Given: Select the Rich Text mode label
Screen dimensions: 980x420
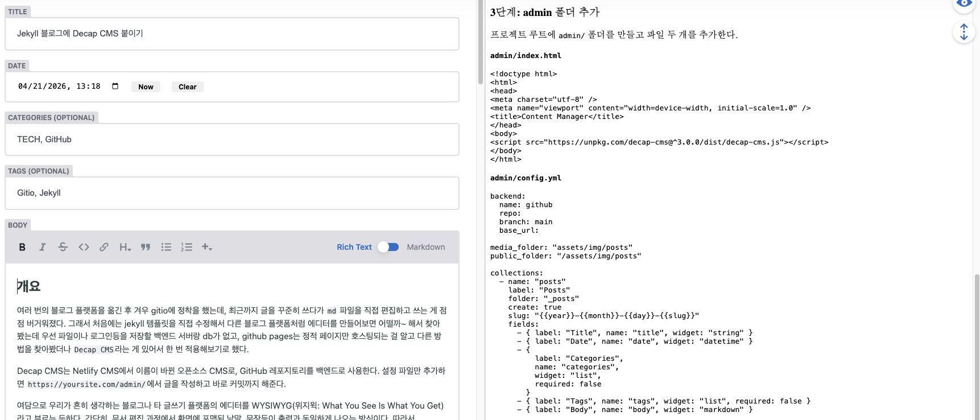Looking at the screenshot, I should point(354,247).
